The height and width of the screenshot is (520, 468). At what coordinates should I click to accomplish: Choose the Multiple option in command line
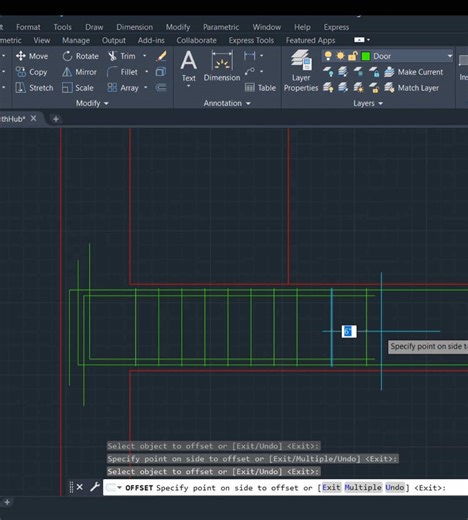[x=363, y=488]
